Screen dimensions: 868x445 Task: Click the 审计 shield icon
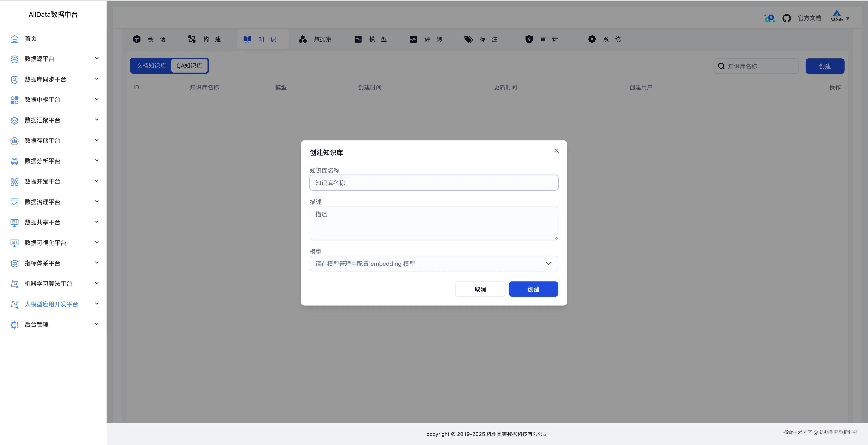[x=529, y=39]
